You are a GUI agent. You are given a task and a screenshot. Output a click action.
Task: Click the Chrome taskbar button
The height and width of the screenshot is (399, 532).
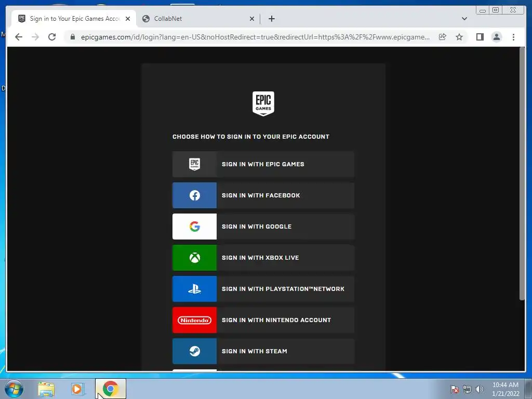(111, 389)
